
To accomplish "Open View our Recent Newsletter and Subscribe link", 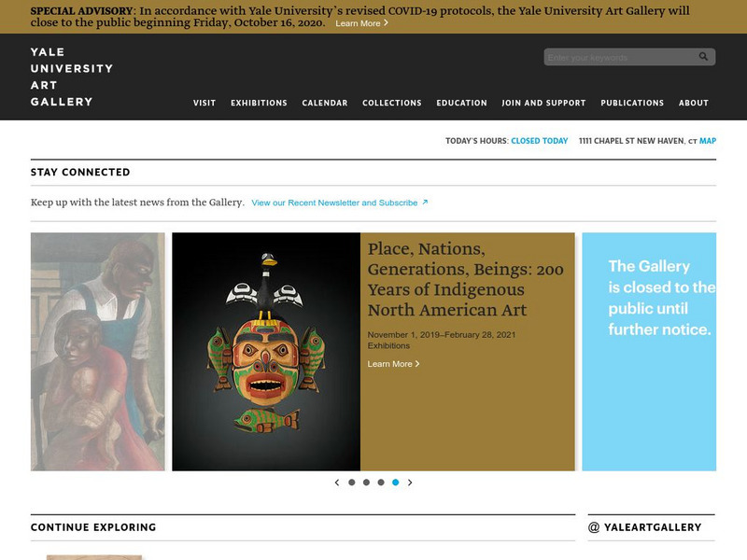I will [339, 203].
